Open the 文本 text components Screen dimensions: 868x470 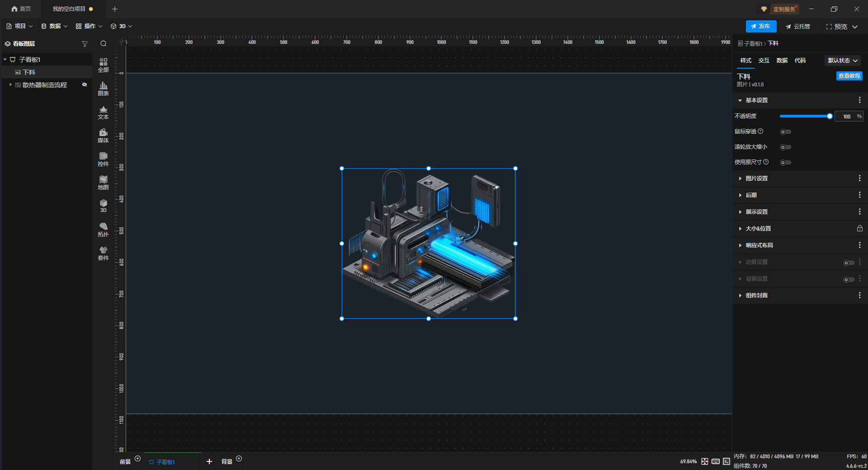pyautogui.click(x=103, y=112)
